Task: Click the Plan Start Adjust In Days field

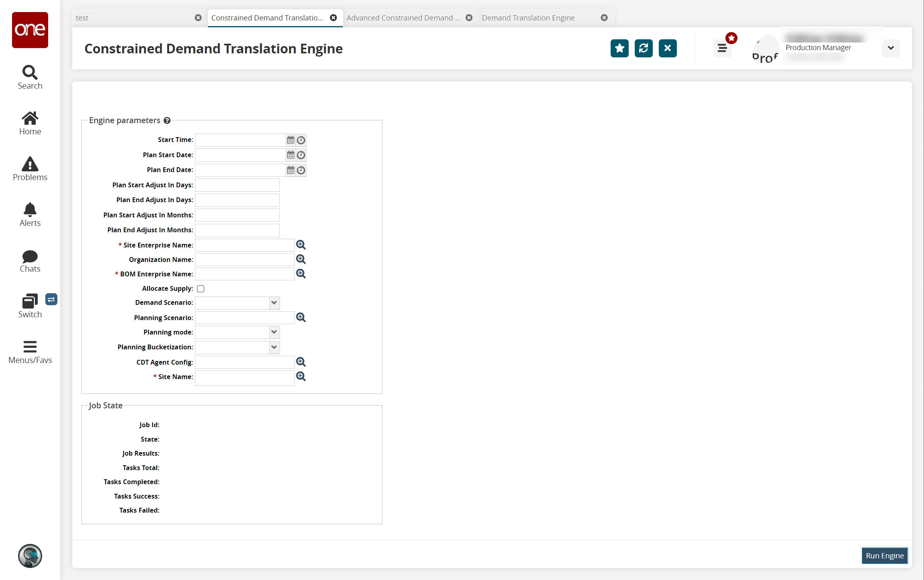Action: pyautogui.click(x=237, y=185)
